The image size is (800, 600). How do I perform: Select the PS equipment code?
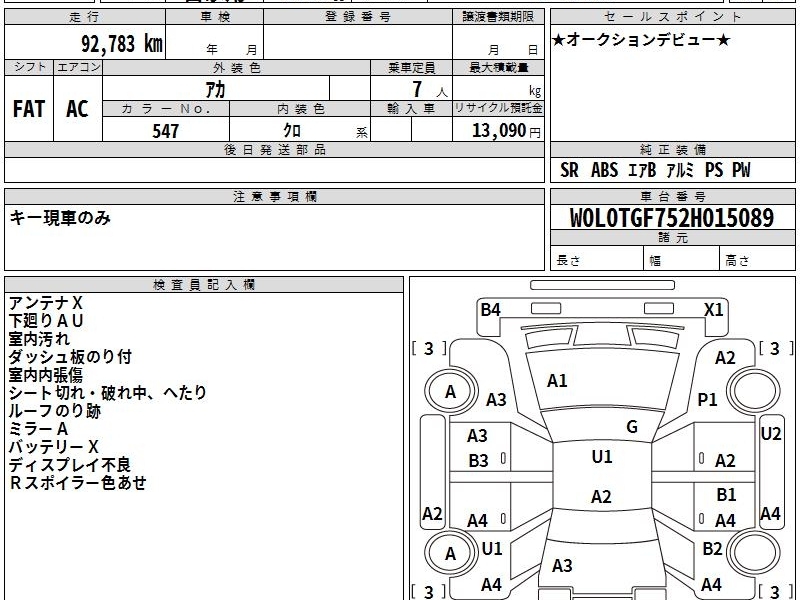pyautogui.click(x=714, y=170)
